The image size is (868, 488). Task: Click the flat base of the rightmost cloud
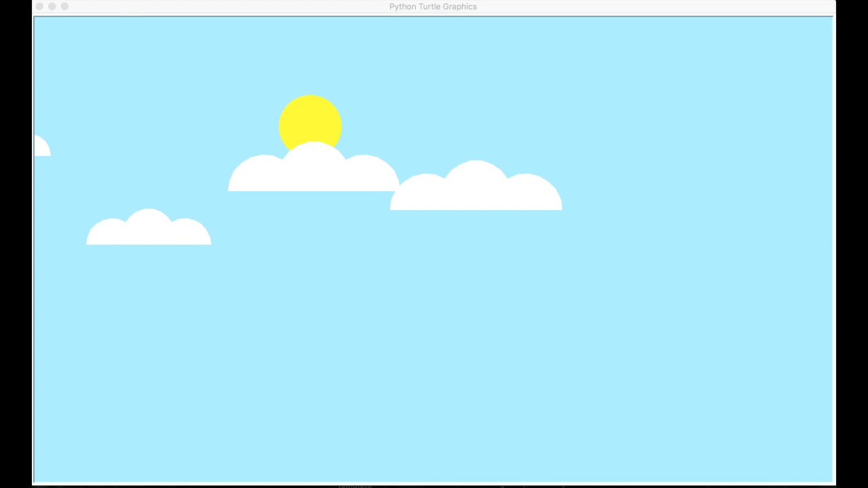476,208
